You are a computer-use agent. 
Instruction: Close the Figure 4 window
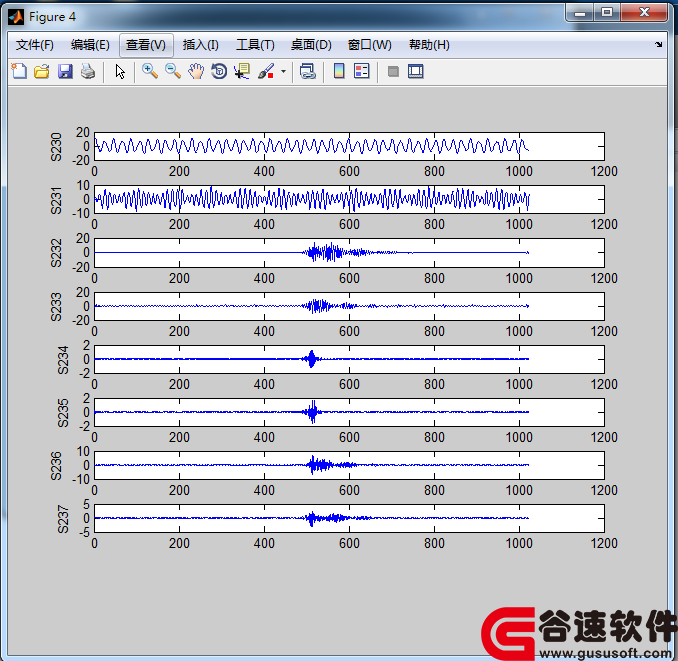click(644, 12)
